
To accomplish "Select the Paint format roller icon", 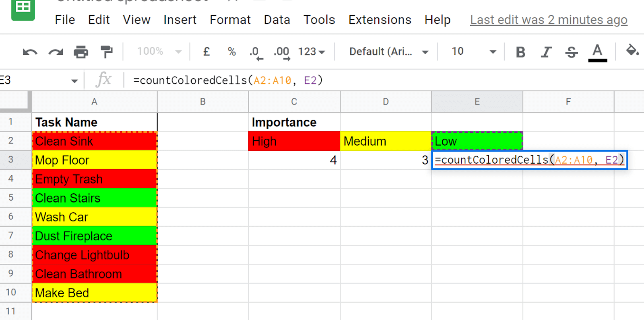I will point(107,52).
